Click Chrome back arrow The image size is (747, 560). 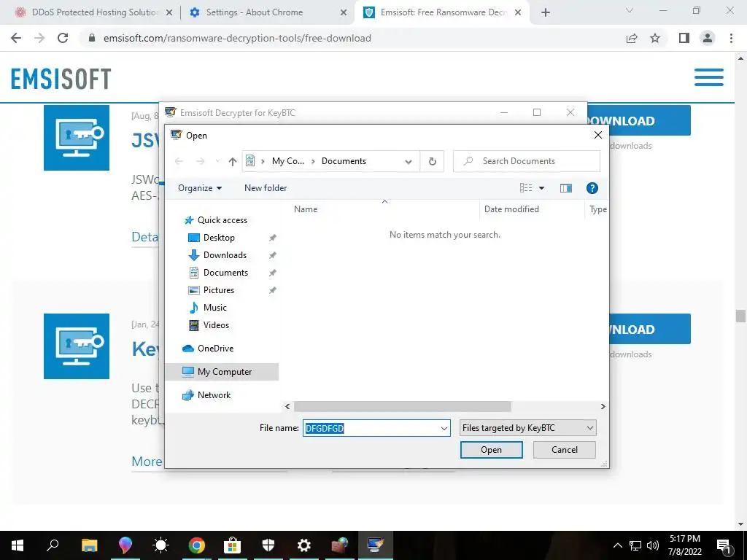(16, 38)
